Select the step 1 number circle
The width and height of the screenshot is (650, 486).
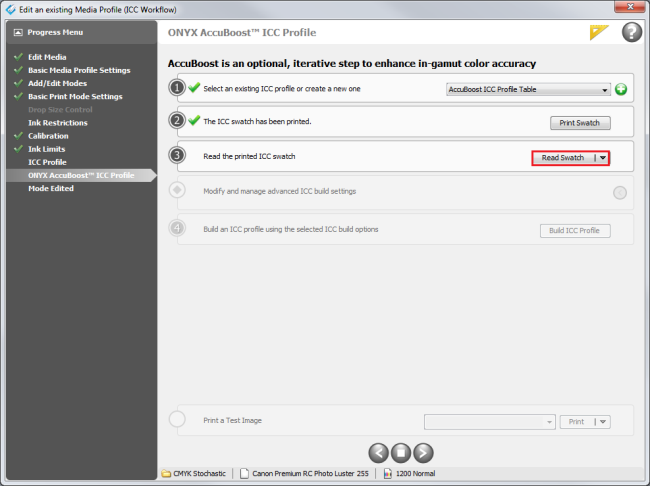pos(177,88)
